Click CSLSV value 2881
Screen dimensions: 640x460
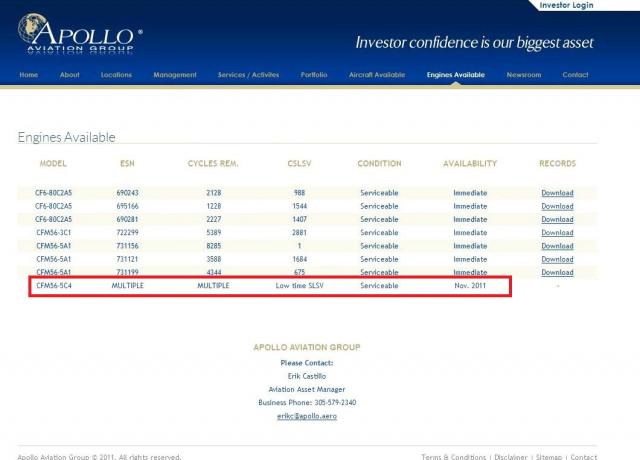point(299,232)
